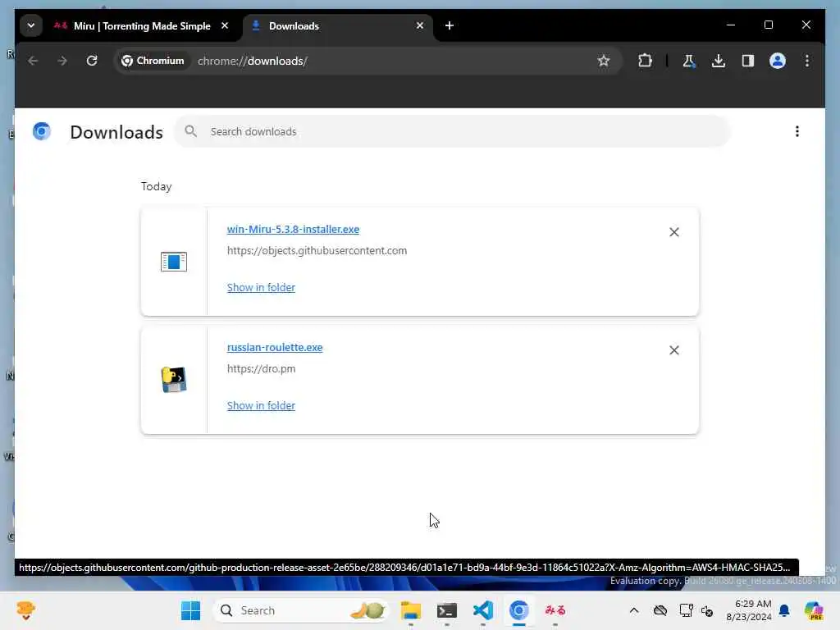Show win-Miru installer in folder
This screenshot has height=630, width=840.
tap(261, 288)
